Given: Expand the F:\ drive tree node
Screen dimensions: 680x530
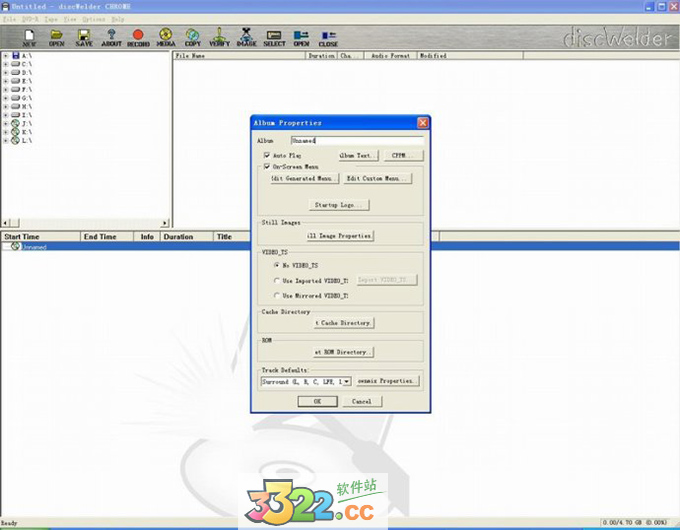Looking at the screenshot, I should 6,90.
